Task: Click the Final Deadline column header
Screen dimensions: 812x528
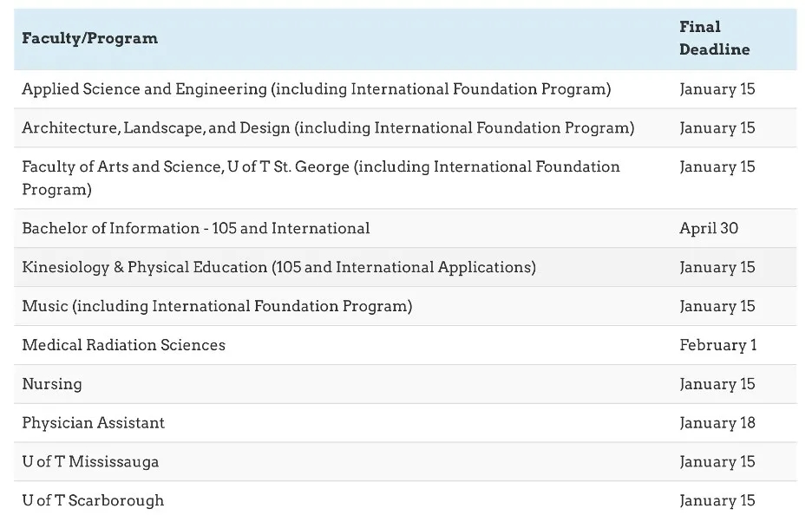Action: 714,38
